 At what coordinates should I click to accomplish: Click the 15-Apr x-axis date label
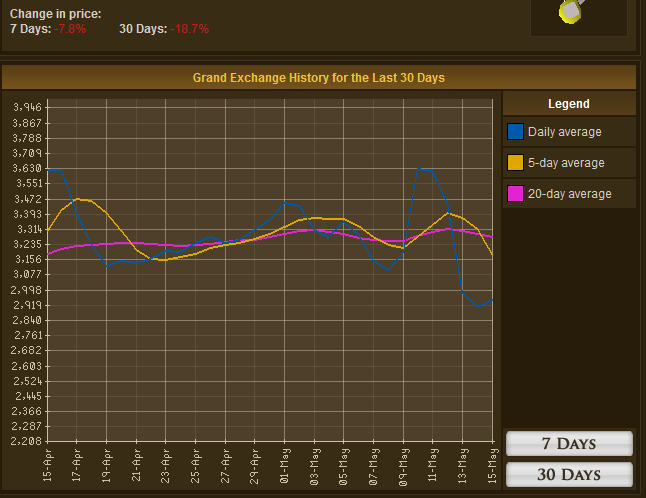(x=47, y=465)
